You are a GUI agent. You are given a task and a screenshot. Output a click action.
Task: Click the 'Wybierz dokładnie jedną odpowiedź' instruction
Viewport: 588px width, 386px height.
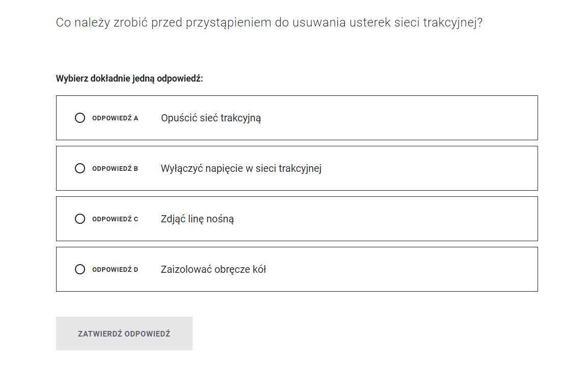pos(129,79)
